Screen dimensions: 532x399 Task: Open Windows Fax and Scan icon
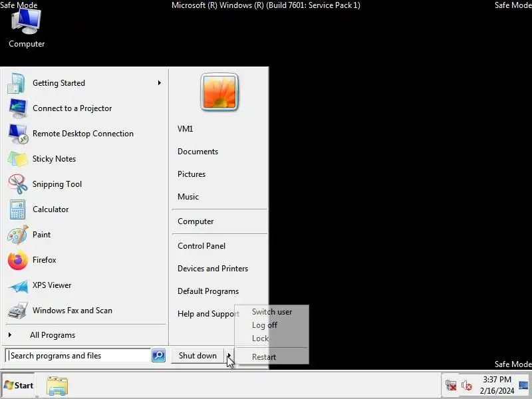pos(18,311)
